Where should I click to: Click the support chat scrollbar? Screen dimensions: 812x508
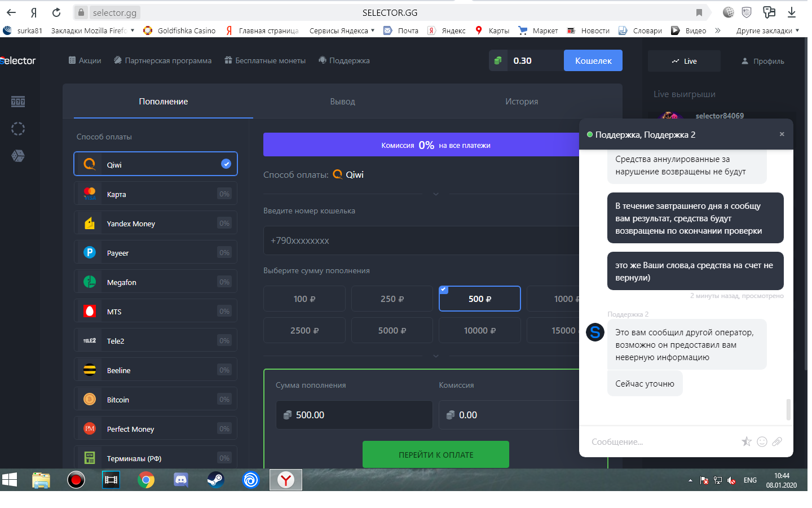(788, 409)
